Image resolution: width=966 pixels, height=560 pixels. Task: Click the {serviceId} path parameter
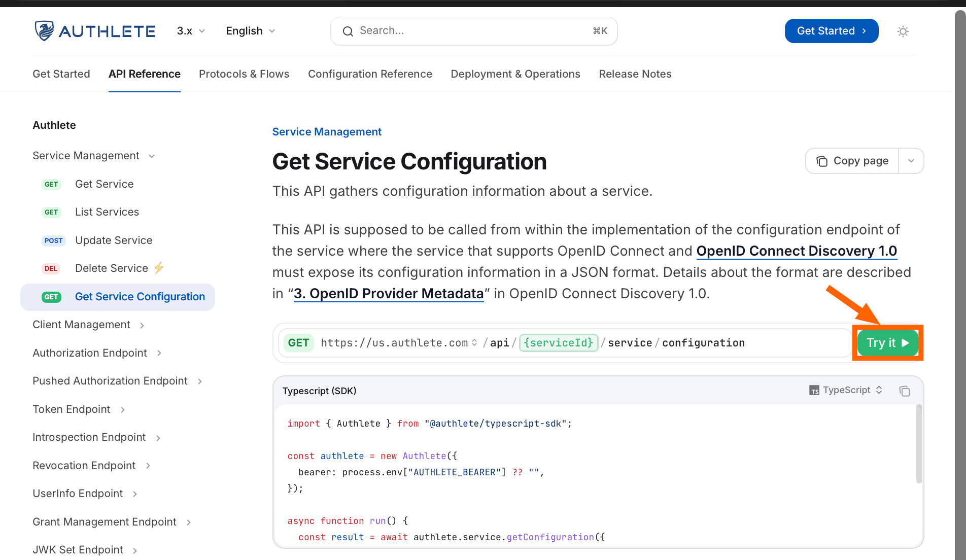(559, 343)
